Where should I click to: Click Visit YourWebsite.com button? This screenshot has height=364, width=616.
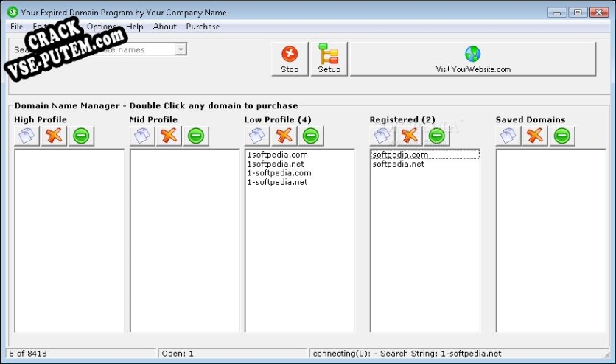472,59
